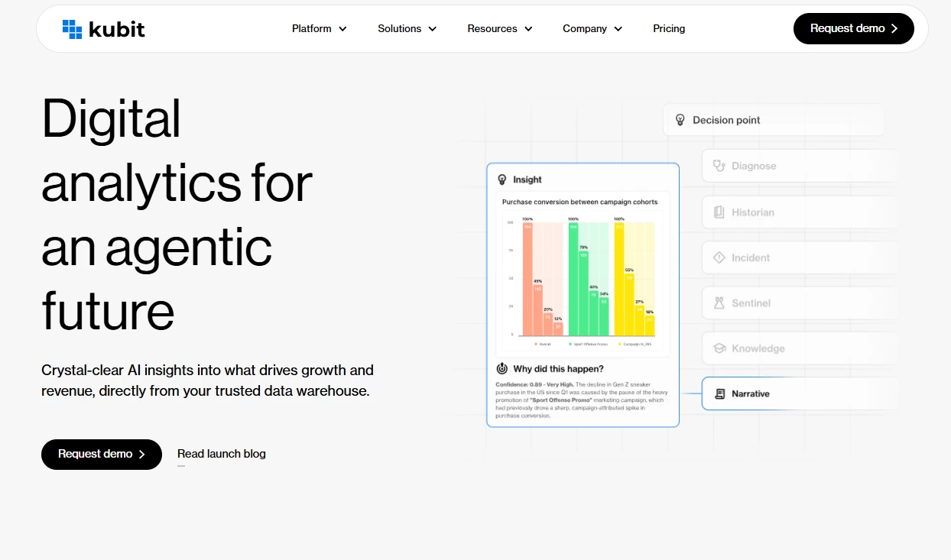951x560 pixels.
Task: Click the Kubit logo icon
Action: pyautogui.click(x=72, y=29)
